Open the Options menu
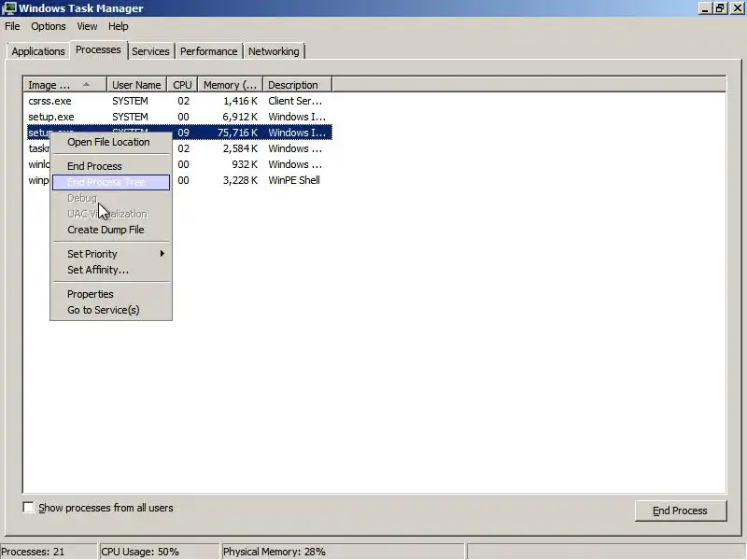Image resolution: width=747 pixels, height=560 pixels. [49, 26]
